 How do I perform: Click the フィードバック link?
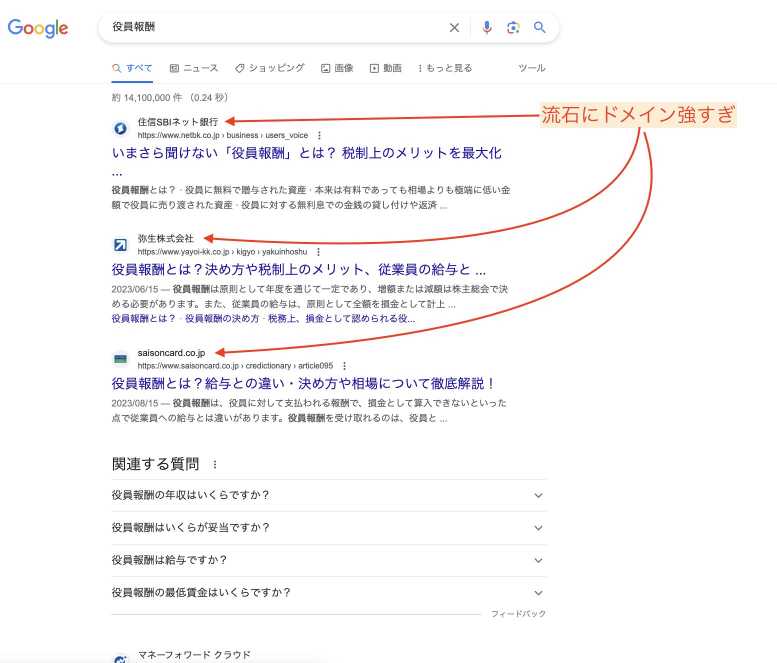pos(518,613)
